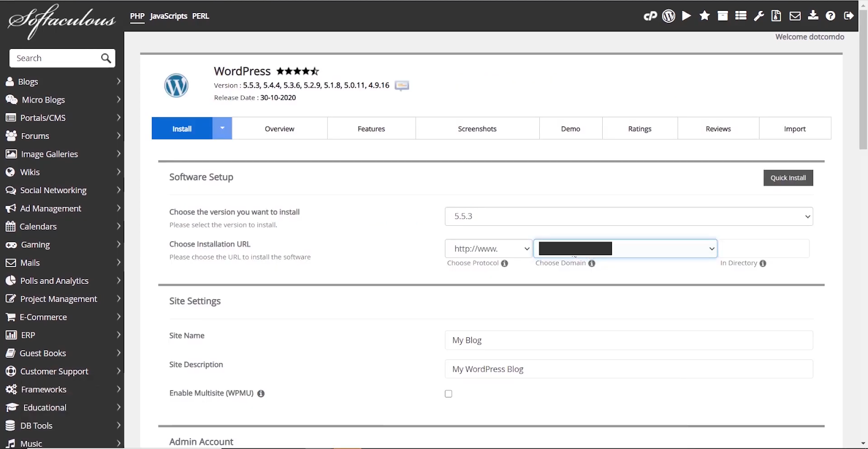Open WordPress manager icon in top bar
Screen dimensions: 868x449
(669, 16)
